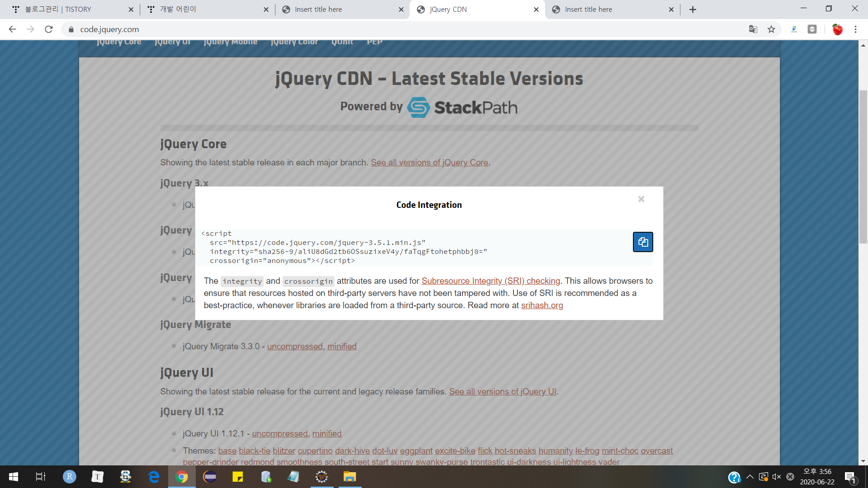Open the Chrome three-dot menu
Screen dimensions: 868x488
click(x=855, y=29)
